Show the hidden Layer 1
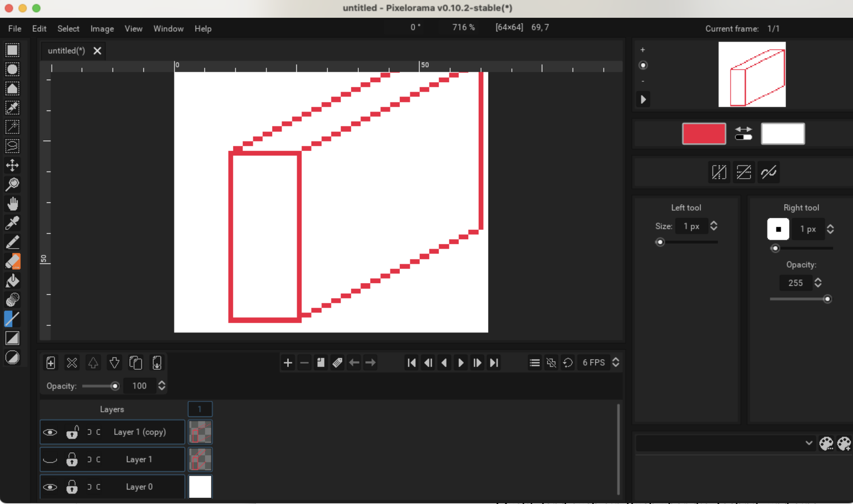Viewport: 853px width, 504px height. click(50, 460)
